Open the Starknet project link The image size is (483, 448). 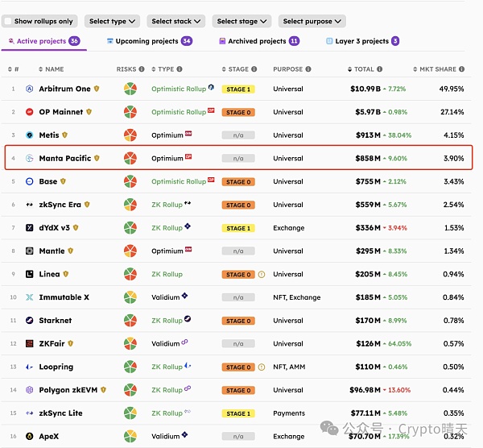(x=56, y=321)
